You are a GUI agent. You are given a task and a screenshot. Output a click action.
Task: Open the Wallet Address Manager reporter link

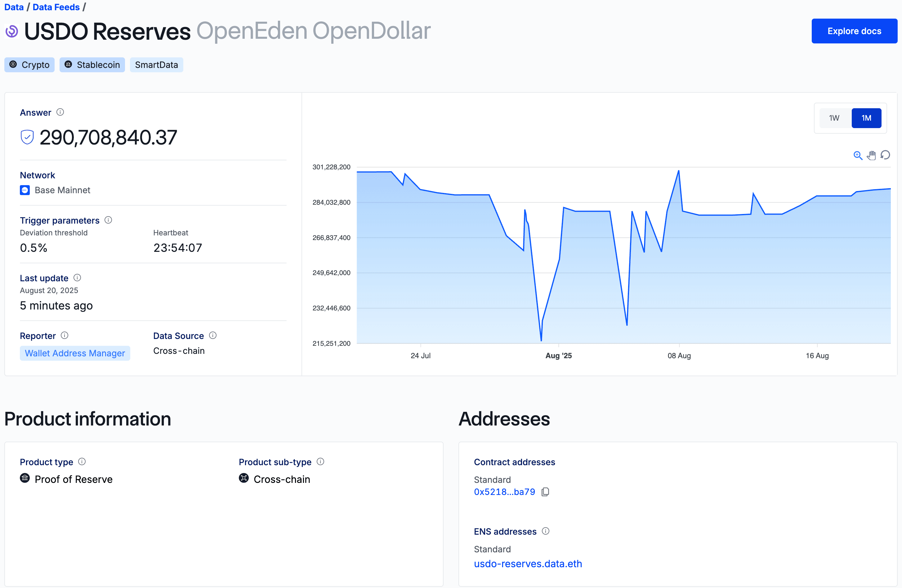point(75,353)
